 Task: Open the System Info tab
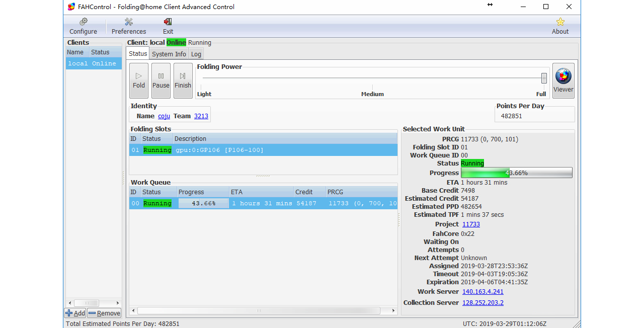pyautogui.click(x=169, y=54)
